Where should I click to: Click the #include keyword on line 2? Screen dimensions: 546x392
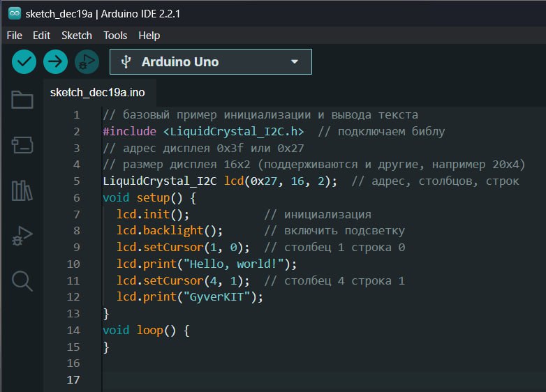[x=130, y=131]
